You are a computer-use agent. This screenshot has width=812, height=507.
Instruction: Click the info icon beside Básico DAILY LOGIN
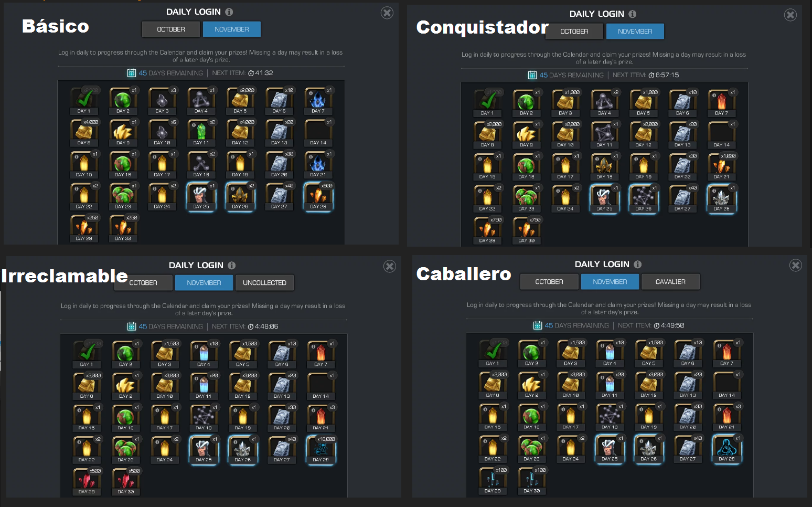click(x=229, y=12)
